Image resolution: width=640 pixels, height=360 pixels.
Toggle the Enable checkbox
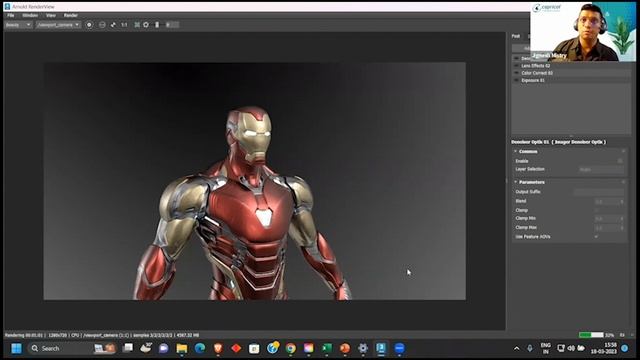620,161
